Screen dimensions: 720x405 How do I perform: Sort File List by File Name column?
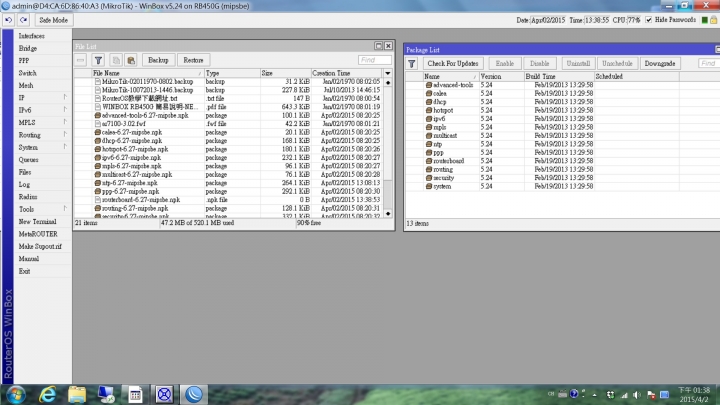[147, 73]
